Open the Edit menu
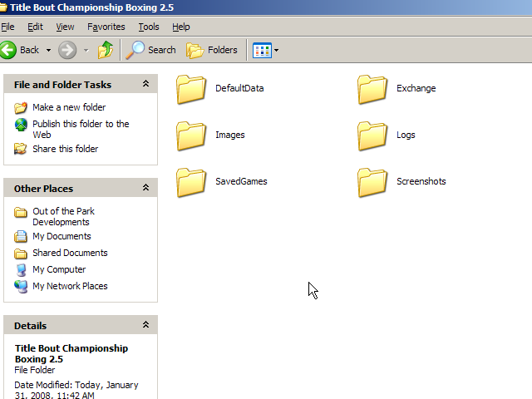 (x=35, y=27)
